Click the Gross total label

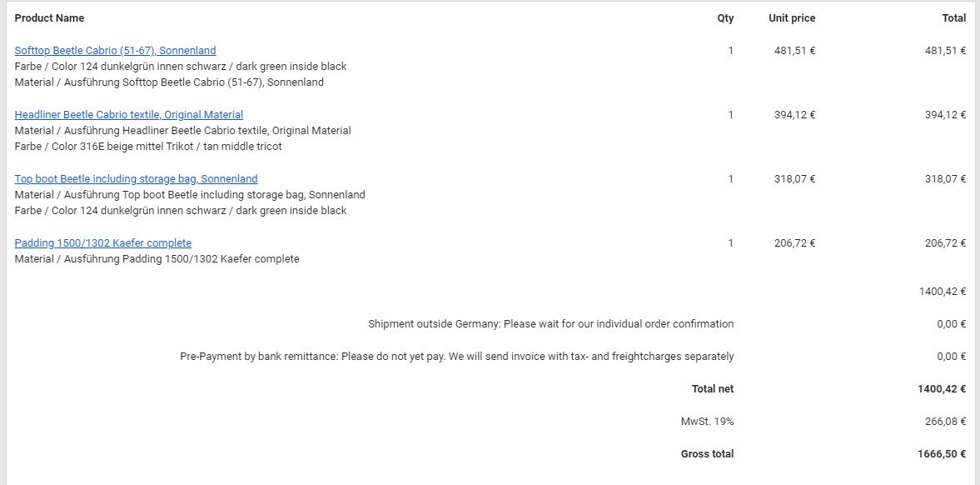707,454
